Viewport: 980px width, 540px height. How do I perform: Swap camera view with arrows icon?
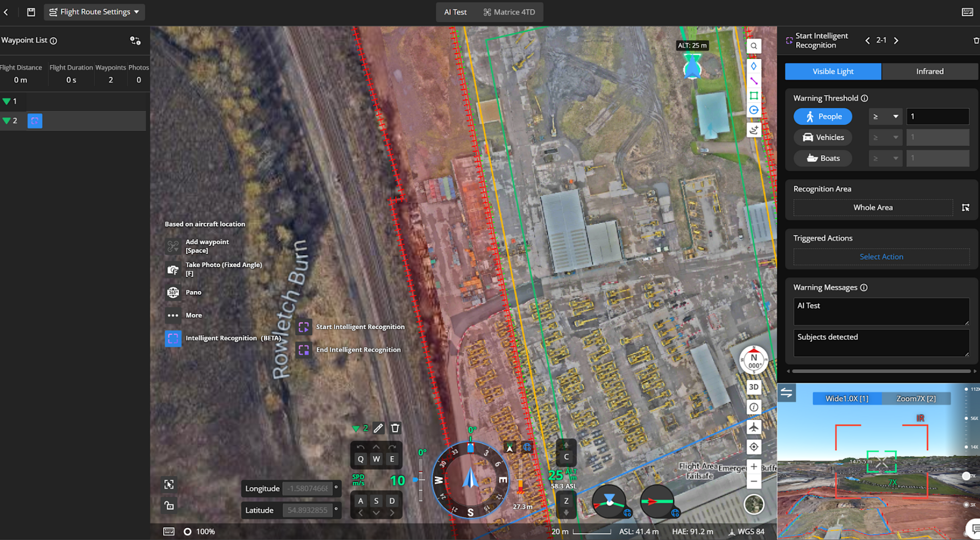click(787, 393)
